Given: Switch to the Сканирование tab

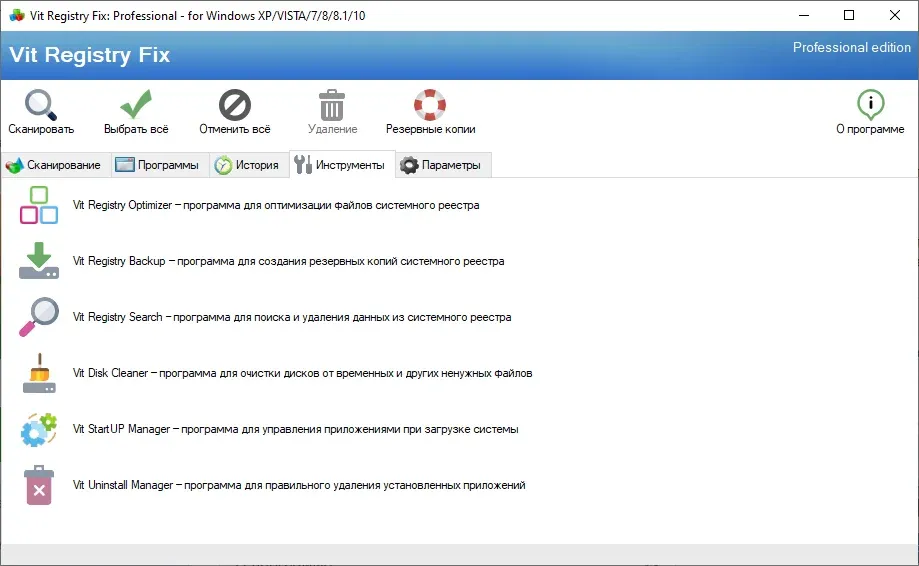Looking at the screenshot, I should click(55, 165).
